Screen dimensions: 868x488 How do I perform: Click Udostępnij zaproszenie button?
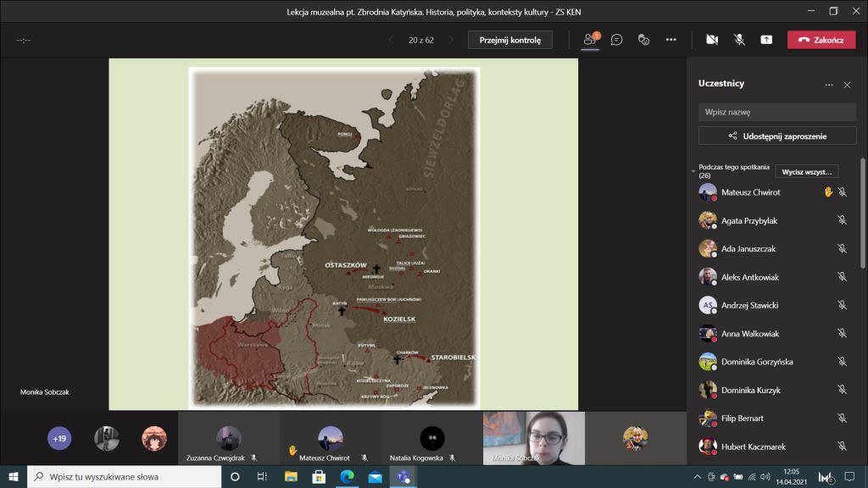tap(777, 136)
